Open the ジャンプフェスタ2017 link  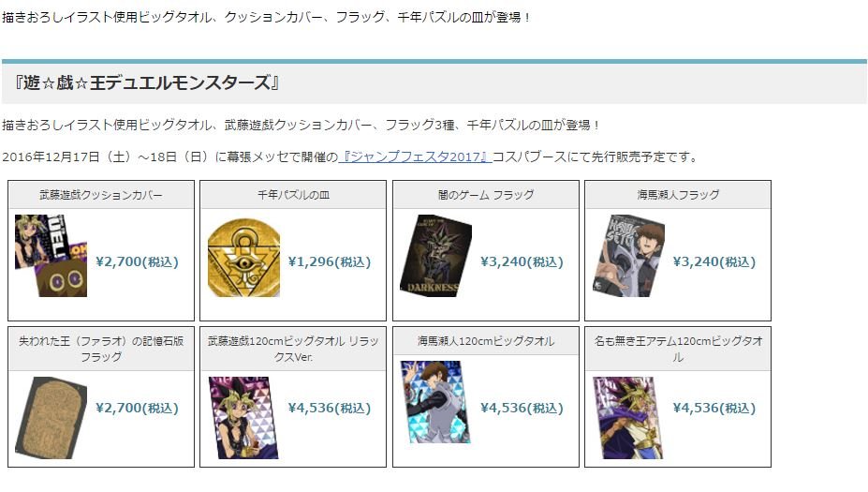414,157
